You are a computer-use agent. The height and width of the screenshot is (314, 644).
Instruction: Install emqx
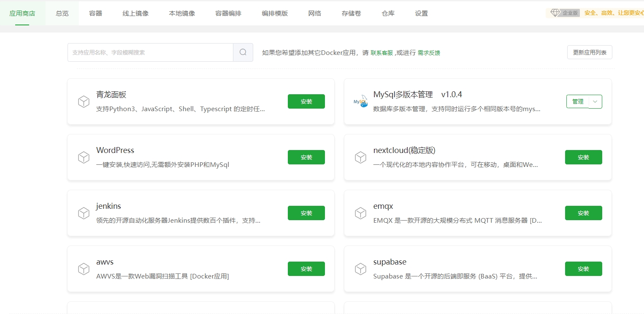pos(584,213)
